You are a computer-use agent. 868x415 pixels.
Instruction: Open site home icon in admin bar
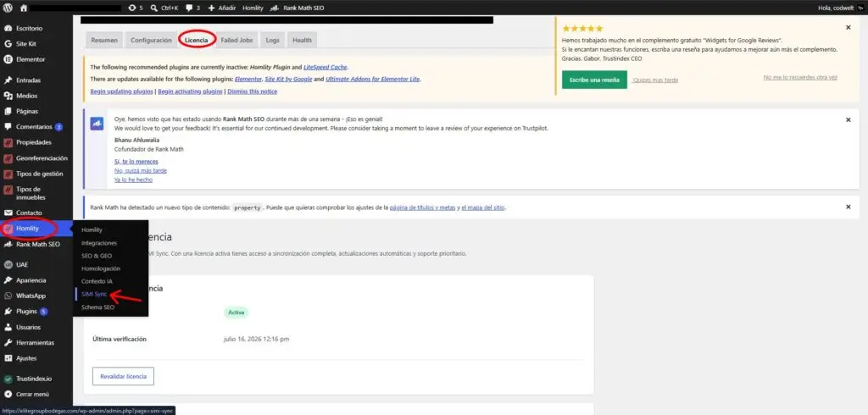(x=23, y=8)
